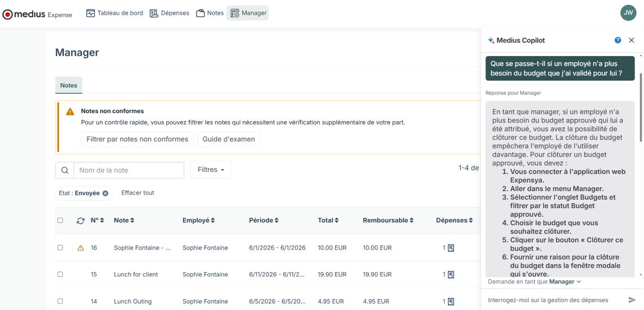Open Copilot help question mark icon
The image size is (644, 310).
tap(617, 40)
